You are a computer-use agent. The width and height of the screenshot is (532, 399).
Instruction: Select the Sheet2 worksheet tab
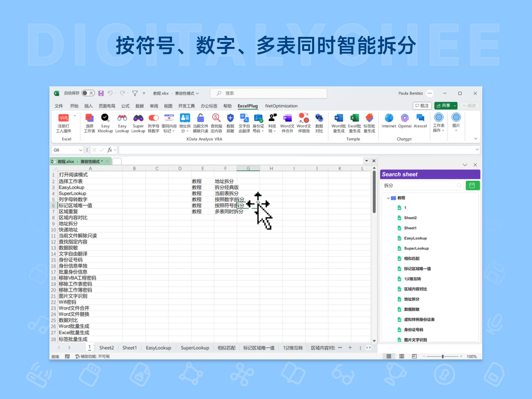tap(106, 348)
